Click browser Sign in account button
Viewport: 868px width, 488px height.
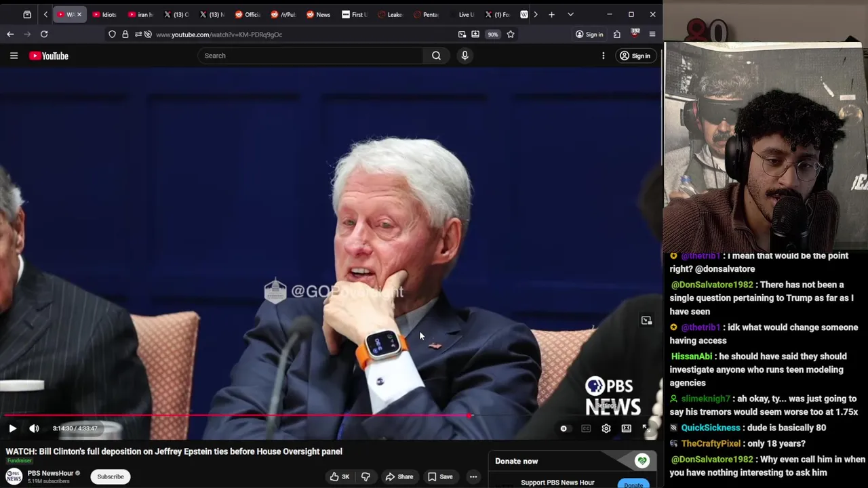(589, 34)
